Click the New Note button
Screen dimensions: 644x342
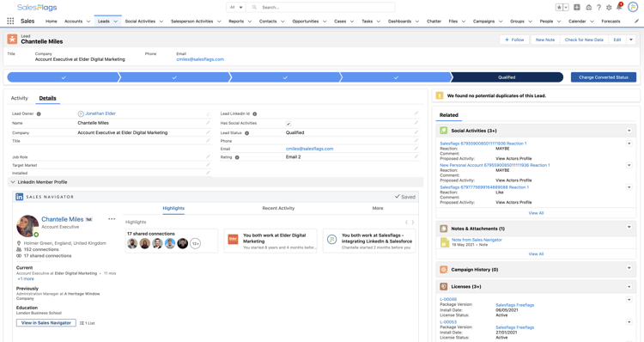(x=545, y=40)
